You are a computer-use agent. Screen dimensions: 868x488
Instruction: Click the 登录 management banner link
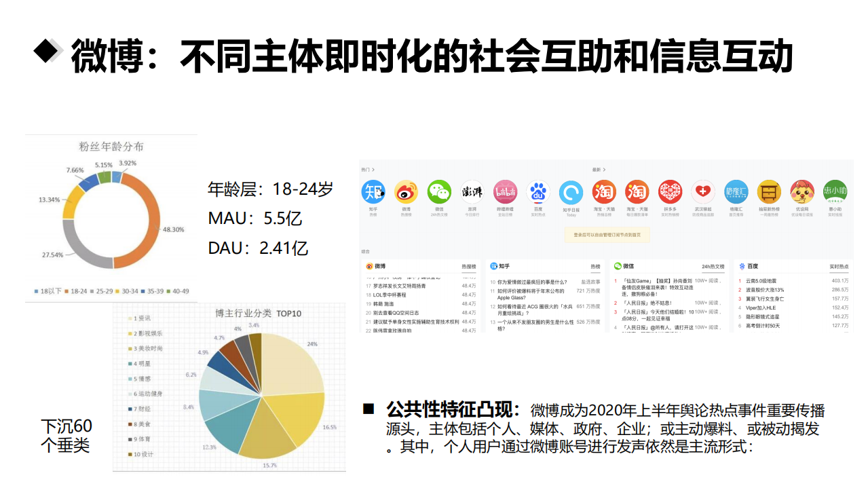point(608,233)
